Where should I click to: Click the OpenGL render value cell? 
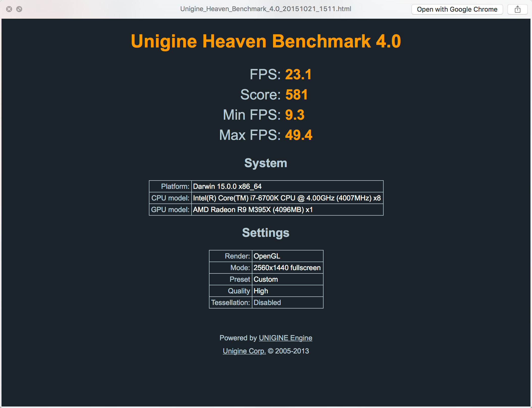(287, 256)
